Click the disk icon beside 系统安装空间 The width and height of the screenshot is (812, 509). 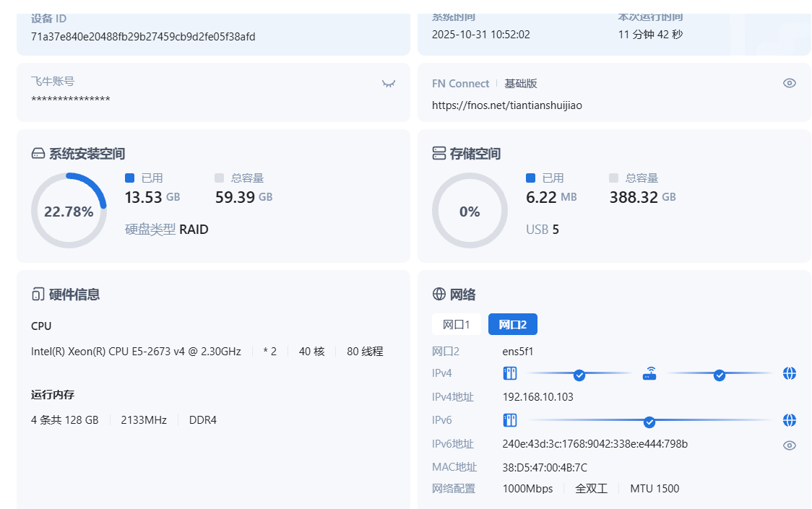(38, 154)
